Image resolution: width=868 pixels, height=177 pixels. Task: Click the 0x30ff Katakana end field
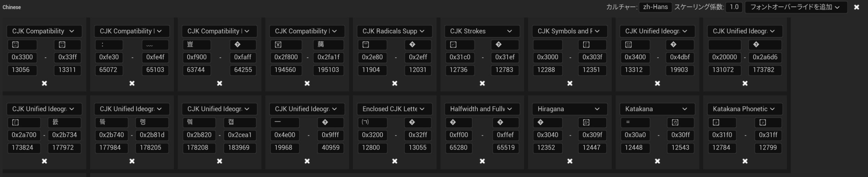[680, 135]
